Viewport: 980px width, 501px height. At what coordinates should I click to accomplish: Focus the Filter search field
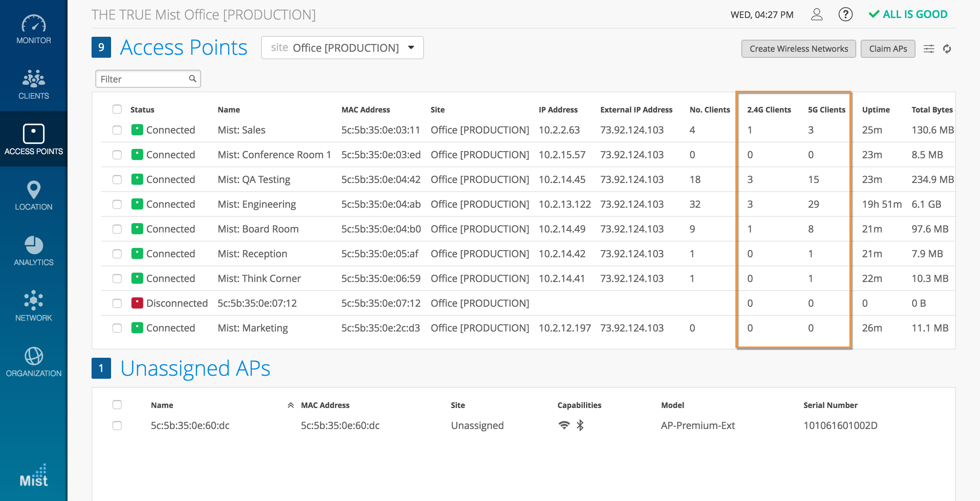pyautogui.click(x=143, y=79)
